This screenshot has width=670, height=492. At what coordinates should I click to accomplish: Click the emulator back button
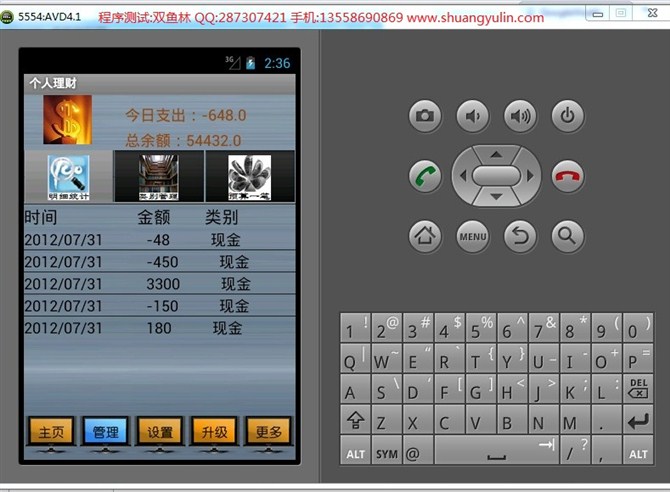point(520,236)
